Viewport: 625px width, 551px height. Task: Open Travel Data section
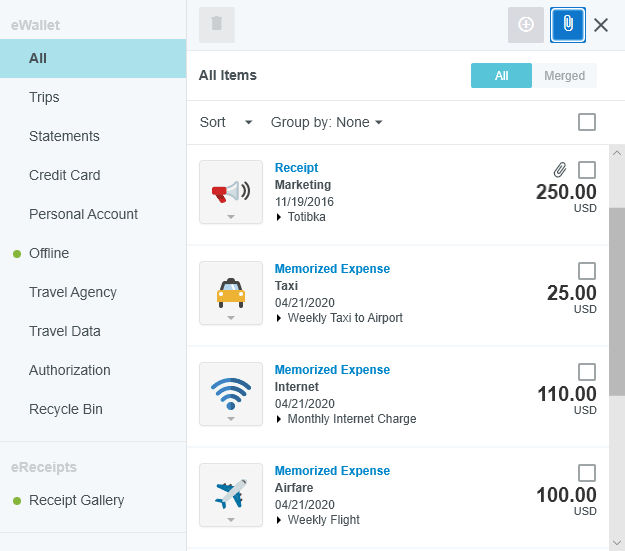pos(65,331)
